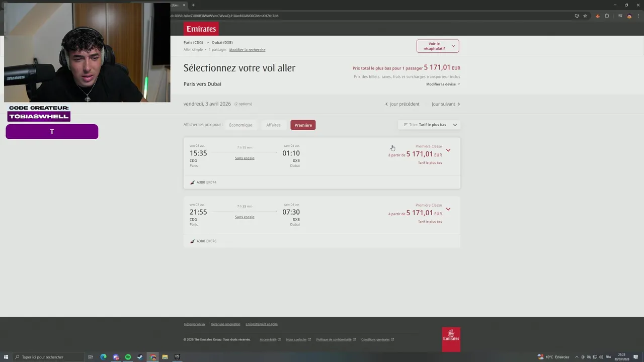Open Epic Games launcher from the taskbar

tap(177, 357)
